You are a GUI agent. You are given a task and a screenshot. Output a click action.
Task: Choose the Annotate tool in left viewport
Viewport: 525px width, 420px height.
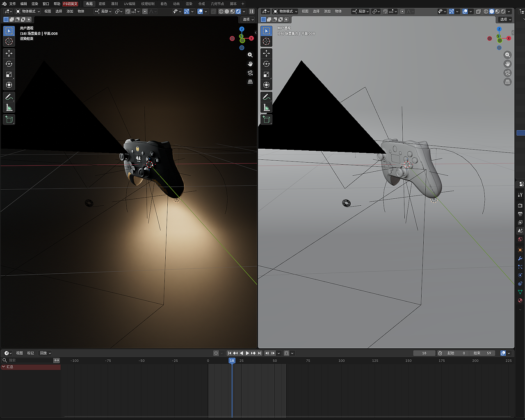click(x=9, y=97)
